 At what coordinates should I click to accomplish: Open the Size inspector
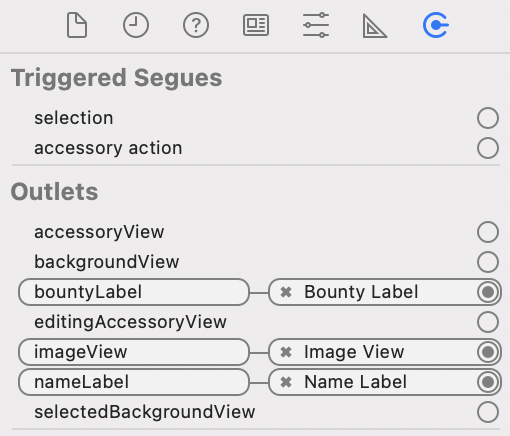375,26
